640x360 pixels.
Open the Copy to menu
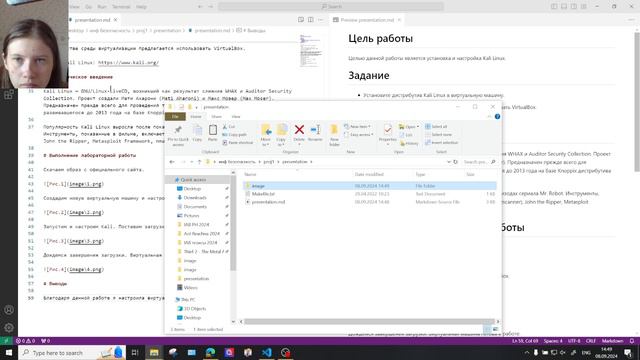click(x=281, y=135)
